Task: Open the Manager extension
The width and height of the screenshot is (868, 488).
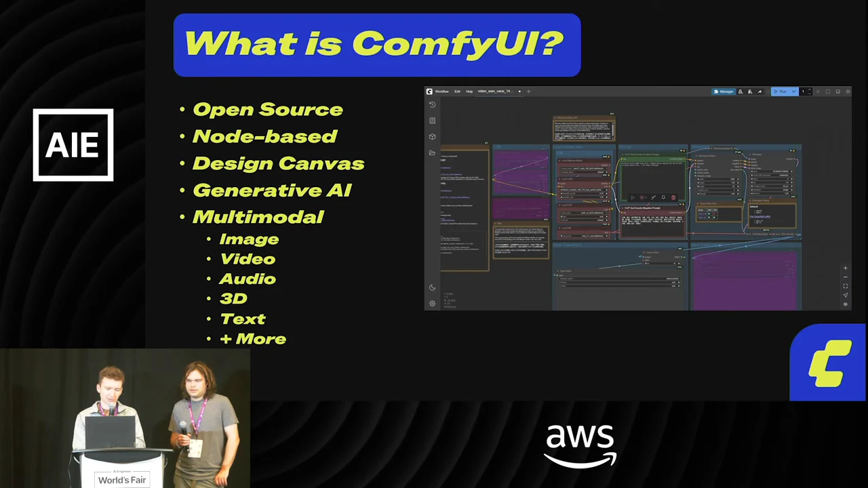Action: point(724,91)
